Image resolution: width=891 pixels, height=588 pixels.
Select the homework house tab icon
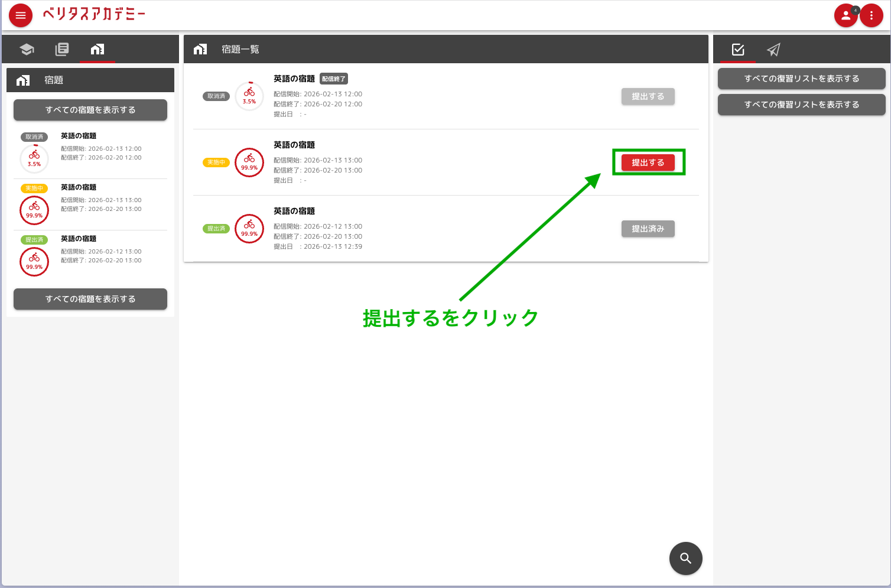tap(97, 50)
